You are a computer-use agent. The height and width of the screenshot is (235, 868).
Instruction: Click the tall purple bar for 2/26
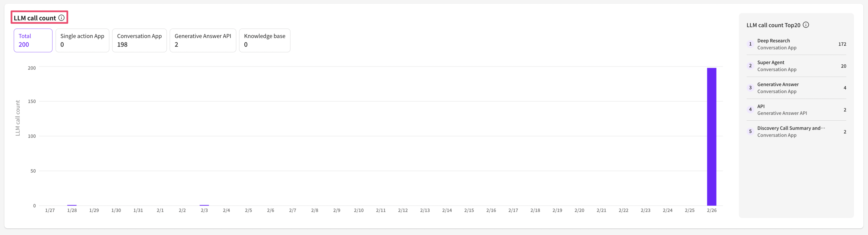coord(711,136)
